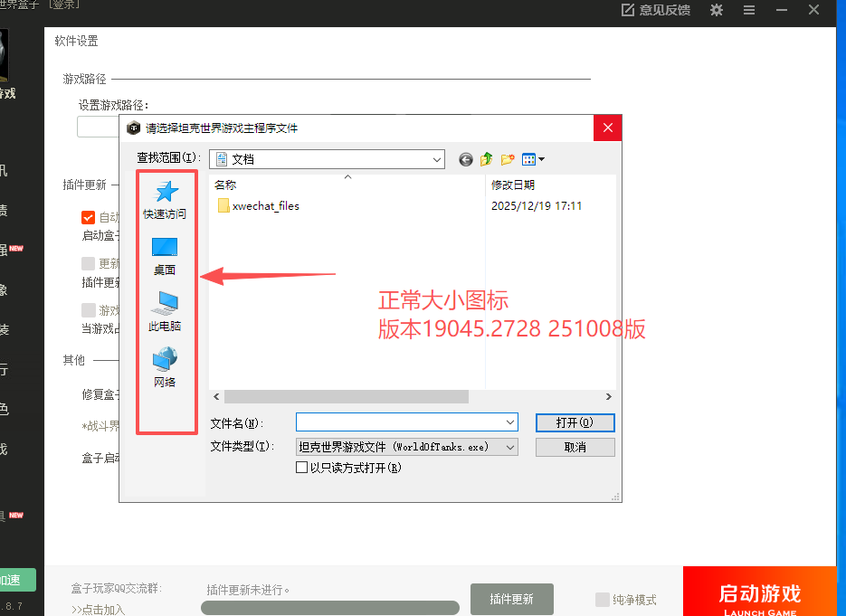846x616 pixels.
Task: Open This PC from the sidebar
Action: pyautogui.click(x=165, y=304)
